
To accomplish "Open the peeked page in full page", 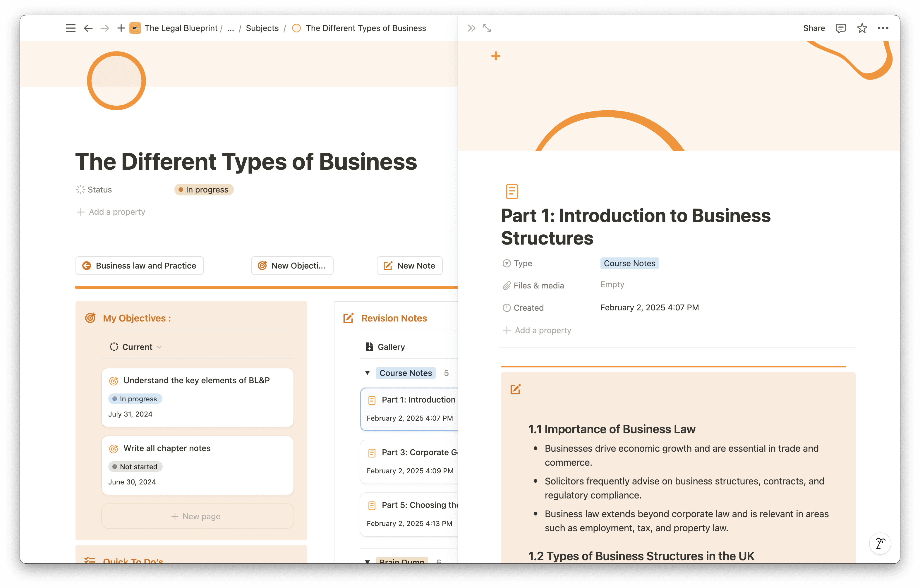I will tap(487, 28).
